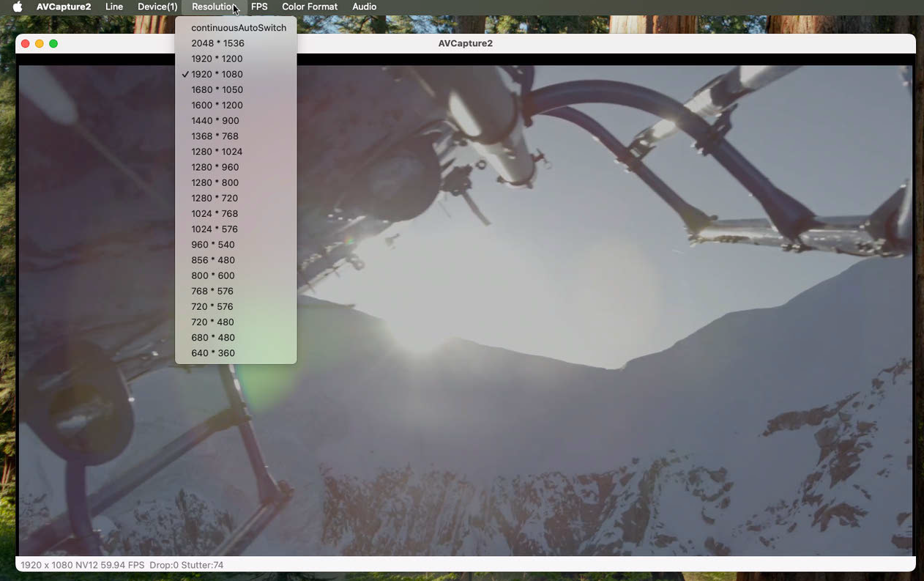This screenshot has height=581, width=924.
Task: Choose the checked 1920 * 1080 resolution
Action: [x=217, y=74]
